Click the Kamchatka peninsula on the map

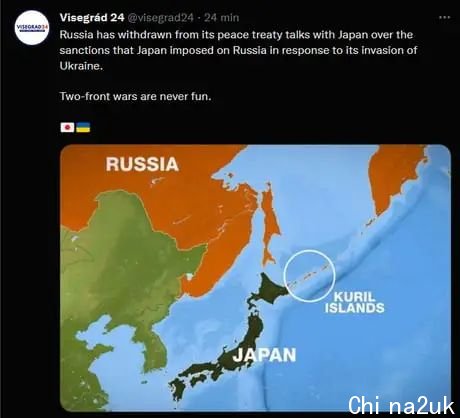click(395, 180)
